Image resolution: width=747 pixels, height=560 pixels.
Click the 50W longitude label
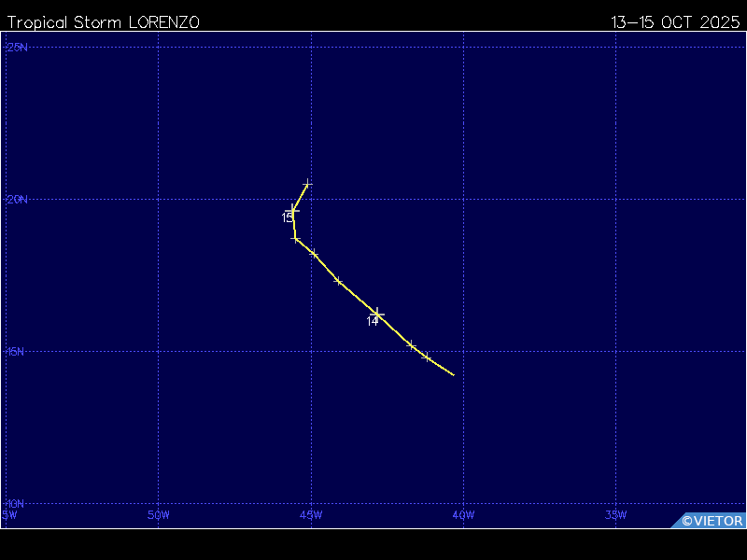(x=159, y=514)
